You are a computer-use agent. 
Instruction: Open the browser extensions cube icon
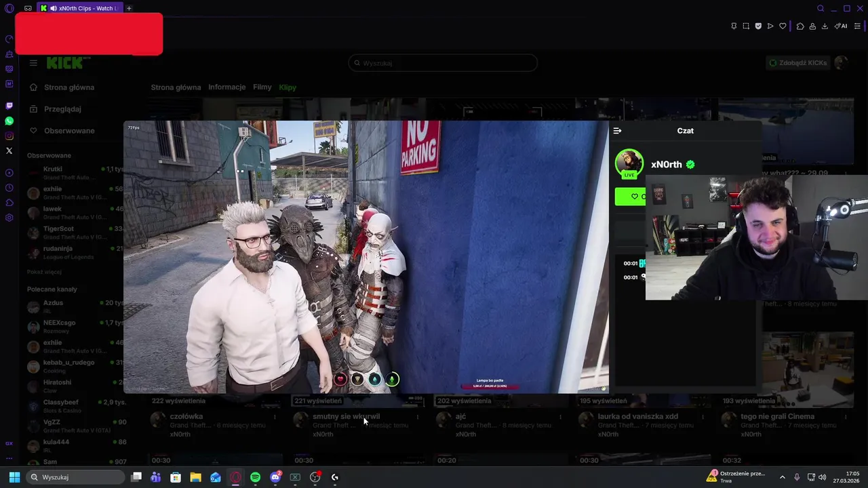(800, 26)
